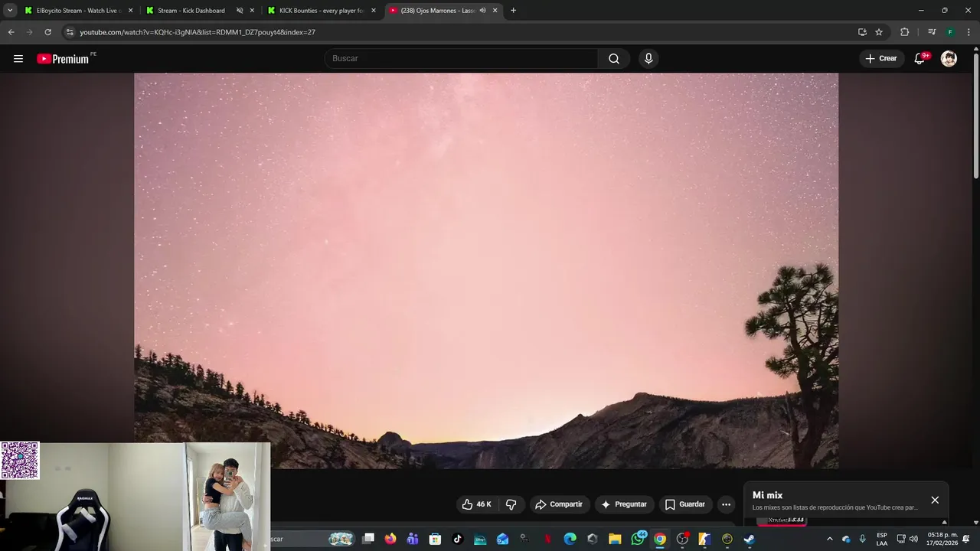Open taskbar clock showing 05:18 p. m.
Viewport: 980px width, 551px height.
point(942,539)
